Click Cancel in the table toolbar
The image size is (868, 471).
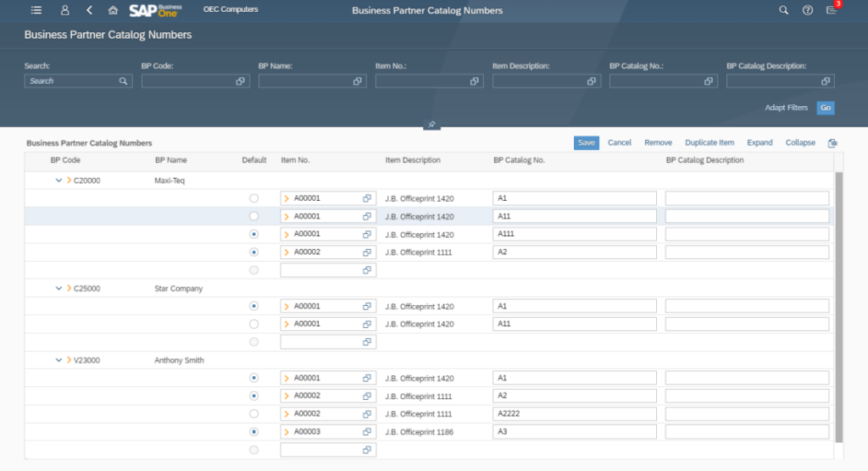pos(620,143)
